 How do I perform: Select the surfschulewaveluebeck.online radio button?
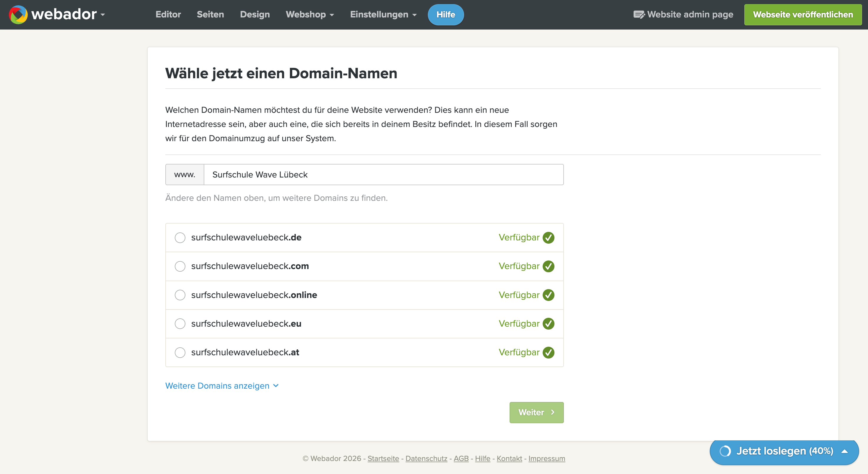click(180, 295)
